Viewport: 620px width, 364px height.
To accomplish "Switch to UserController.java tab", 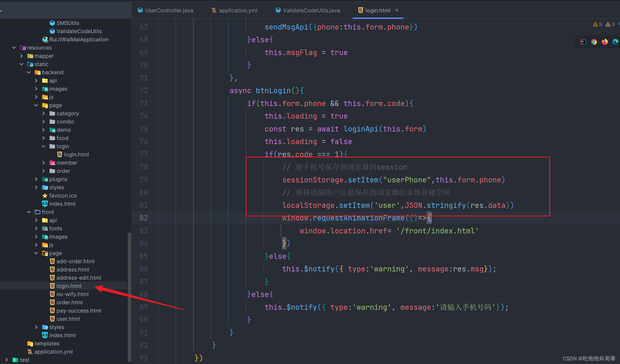I will coord(169,10).
